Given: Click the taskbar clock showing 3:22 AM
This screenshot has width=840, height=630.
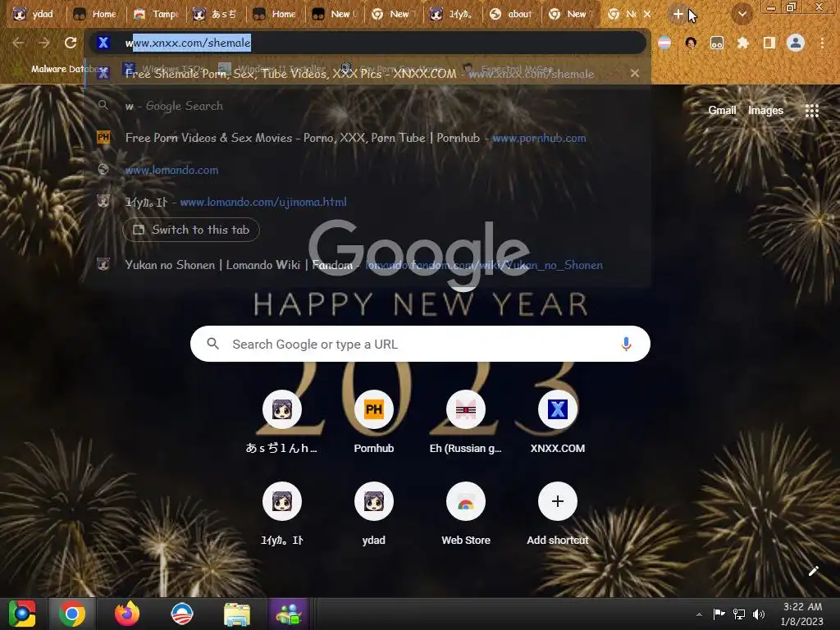Looking at the screenshot, I should point(802,614).
